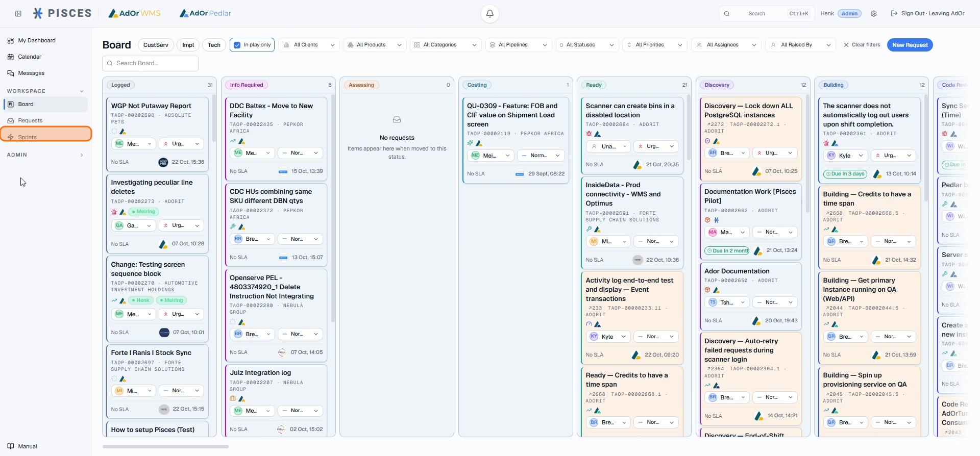This screenshot has height=456, width=980.
Task: Collapse sidebar using the panel icon
Action: (18, 14)
